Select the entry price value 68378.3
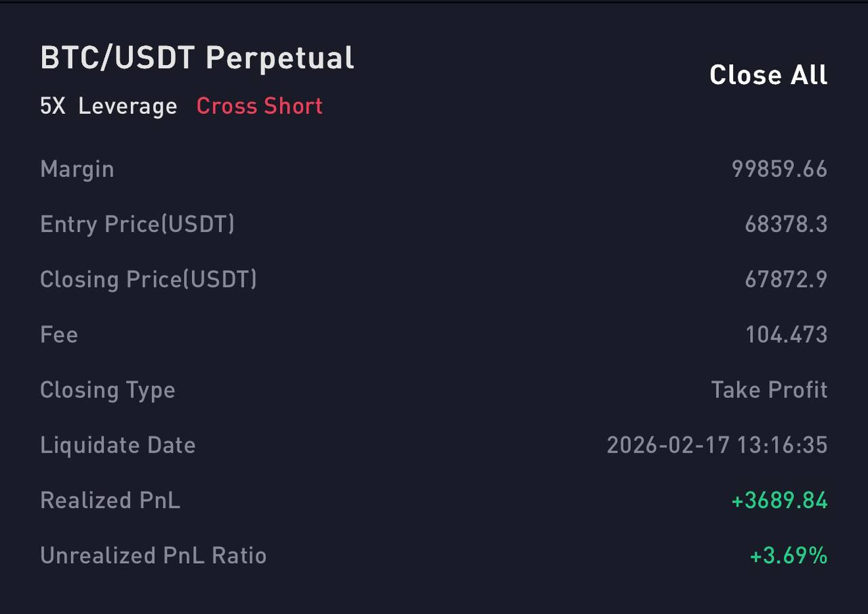This screenshot has width=868, height=614. click(786, 224)
